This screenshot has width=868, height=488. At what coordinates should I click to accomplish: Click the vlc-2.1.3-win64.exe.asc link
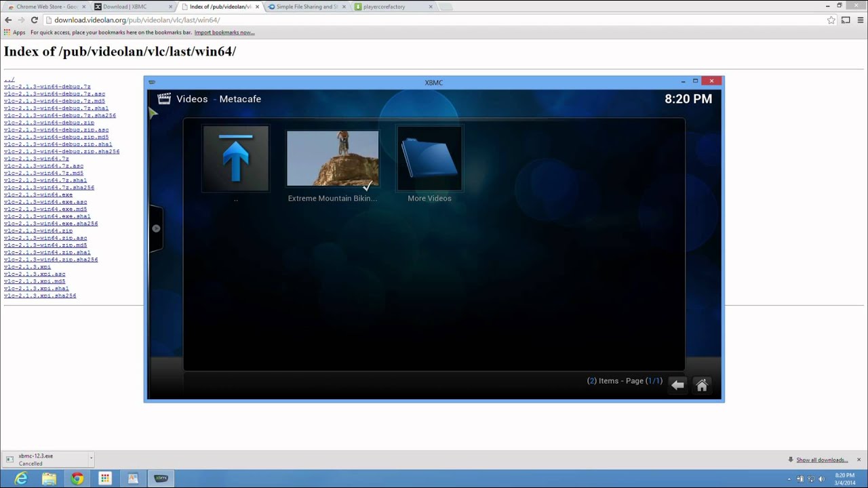pyautogui.click(x=45, y=202)
